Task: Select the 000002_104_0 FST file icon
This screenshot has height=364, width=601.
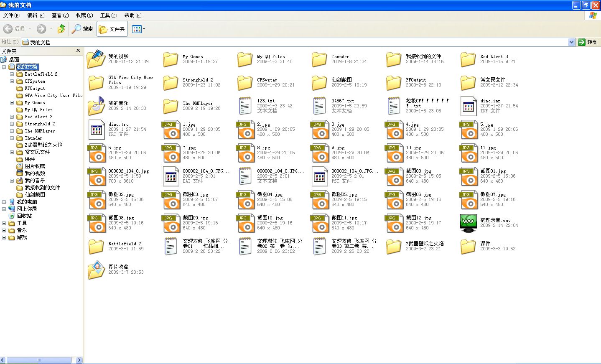Action: (x=319, y=176)
